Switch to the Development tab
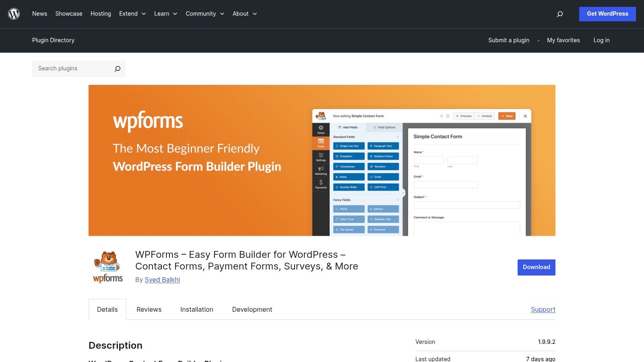The image size is (644, 362). coord(252,309)
